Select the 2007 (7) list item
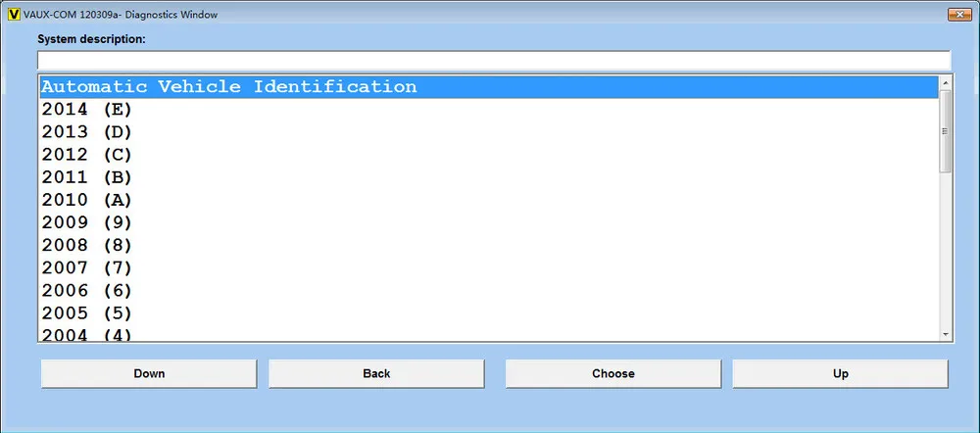The width and height of the screenshot is (980, 433). (489, 268)
